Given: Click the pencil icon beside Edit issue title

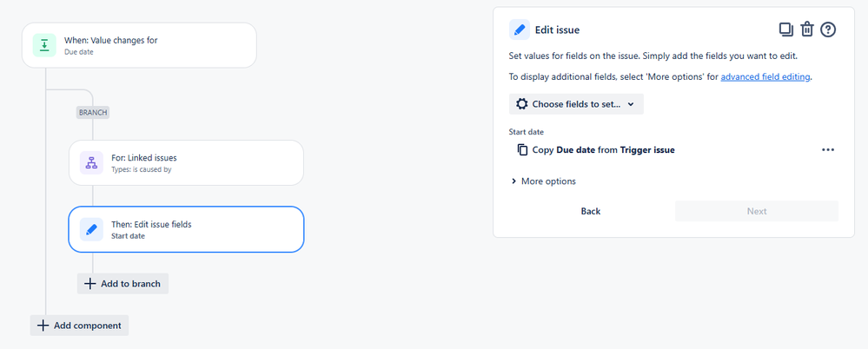Looking at the screenshot, I should coord(520,30).
